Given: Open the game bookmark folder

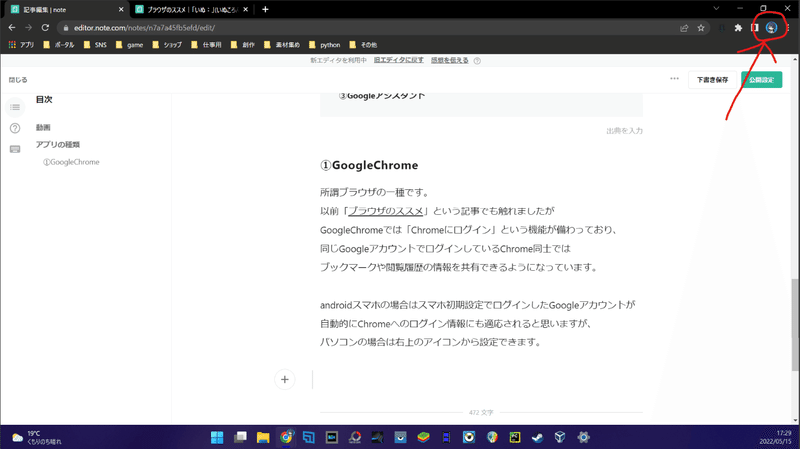Looking at the screenshot, I should pos(130,45).
